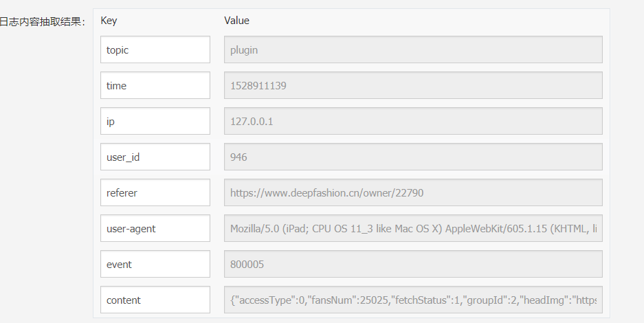Screen dimensions: 644x323
Task: Select the referer key field
Action: (155, 192)
